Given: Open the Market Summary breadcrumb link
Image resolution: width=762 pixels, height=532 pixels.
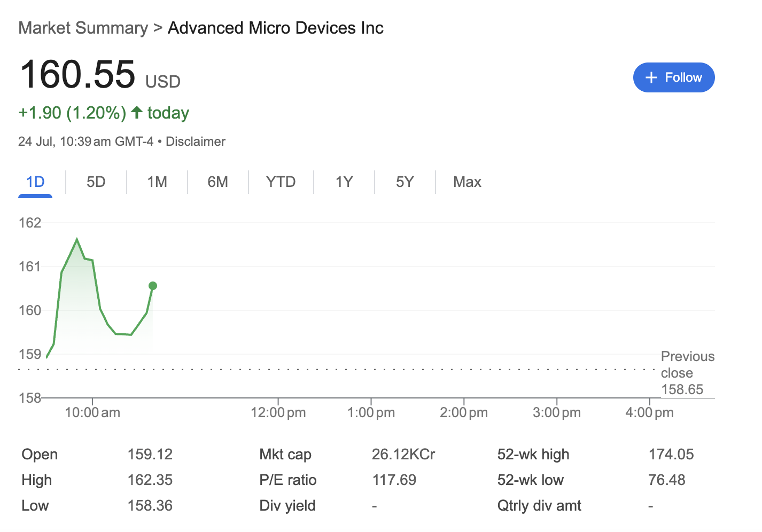Looking at the screenshot, I should (83, 28).
